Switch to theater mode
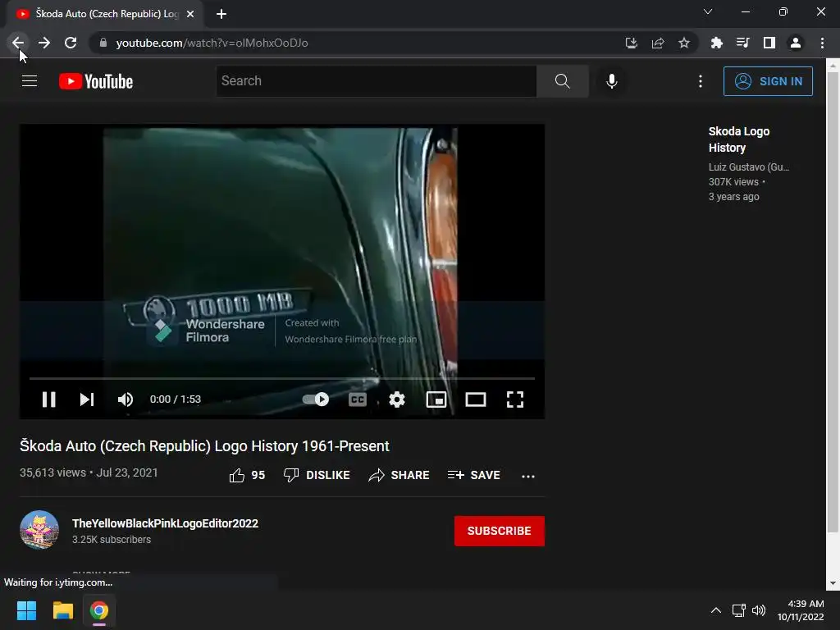Image resolution: width=840 pixels, height=630 pixels. point(476,399)
